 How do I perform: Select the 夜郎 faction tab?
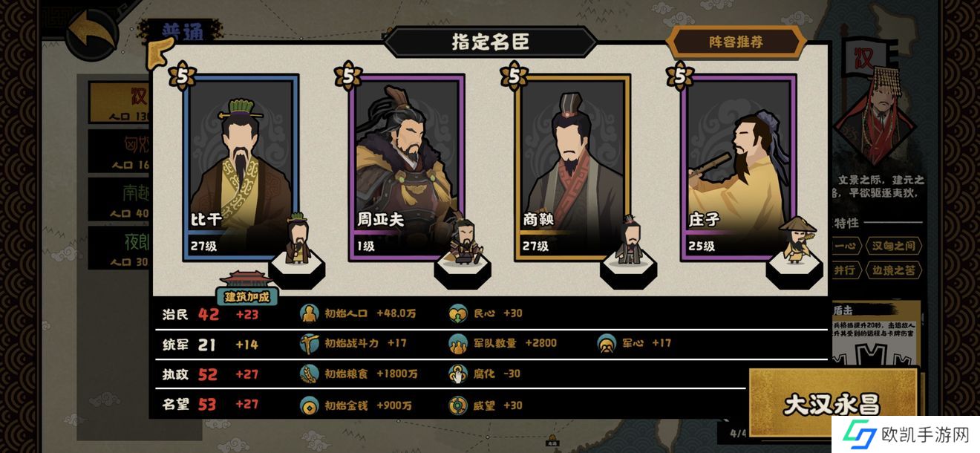pyautogui.click(x=120, y=247)
